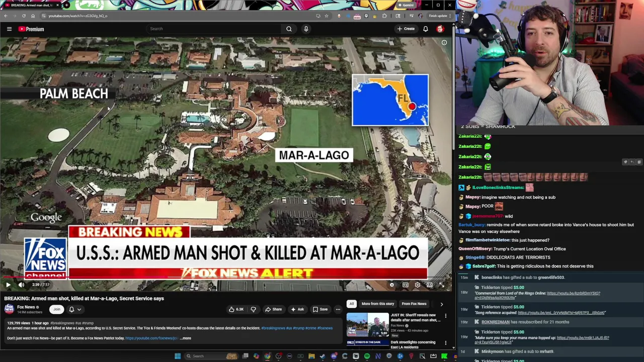
Task: Go to the YouTube Premium home logo
Action: coord(32,29)
